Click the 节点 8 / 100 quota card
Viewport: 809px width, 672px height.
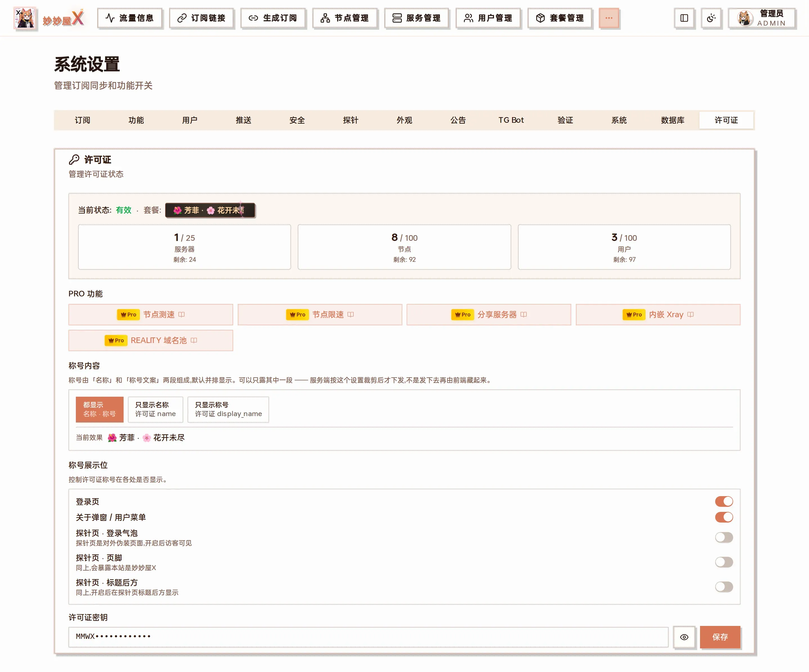pos(404,247)
